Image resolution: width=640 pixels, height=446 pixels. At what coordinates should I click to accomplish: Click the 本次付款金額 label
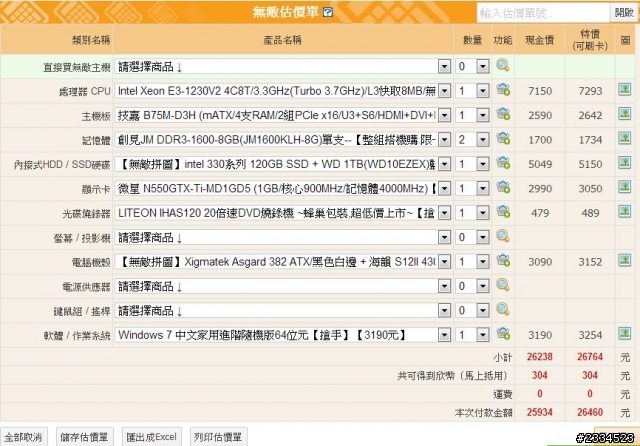pyautogui.click(x=484, y=413)
